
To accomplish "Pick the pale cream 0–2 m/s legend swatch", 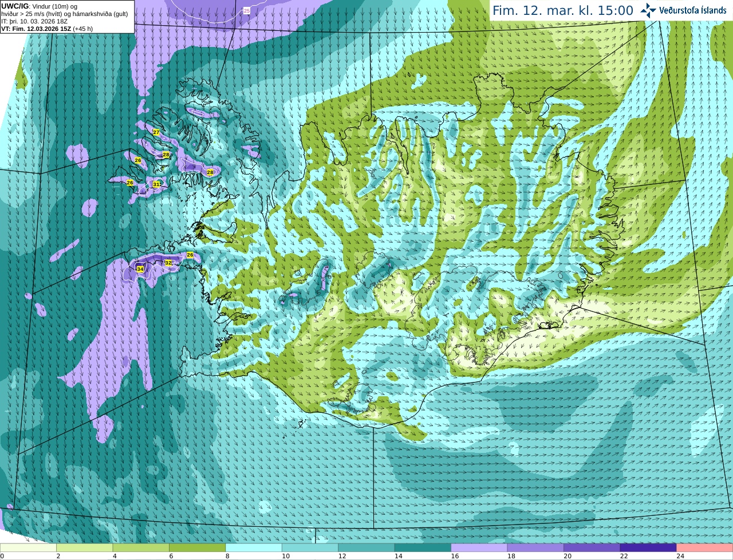I will pos(28,547).
